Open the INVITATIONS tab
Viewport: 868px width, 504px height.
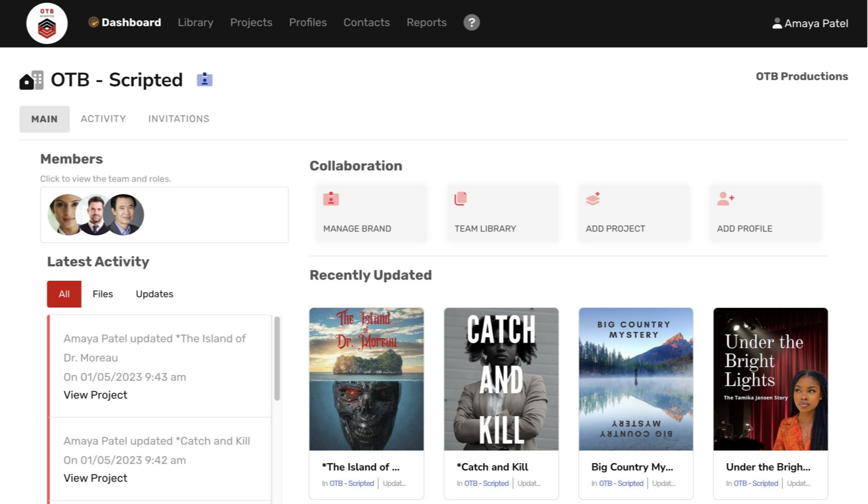pyautogui.click(x=179, y=119)
